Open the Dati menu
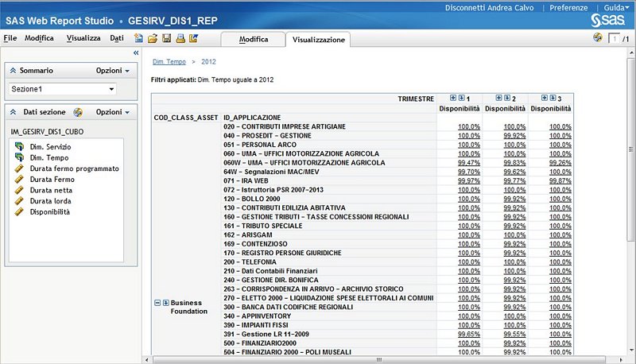This screenshot has height=364, width=636. (117, 38)
